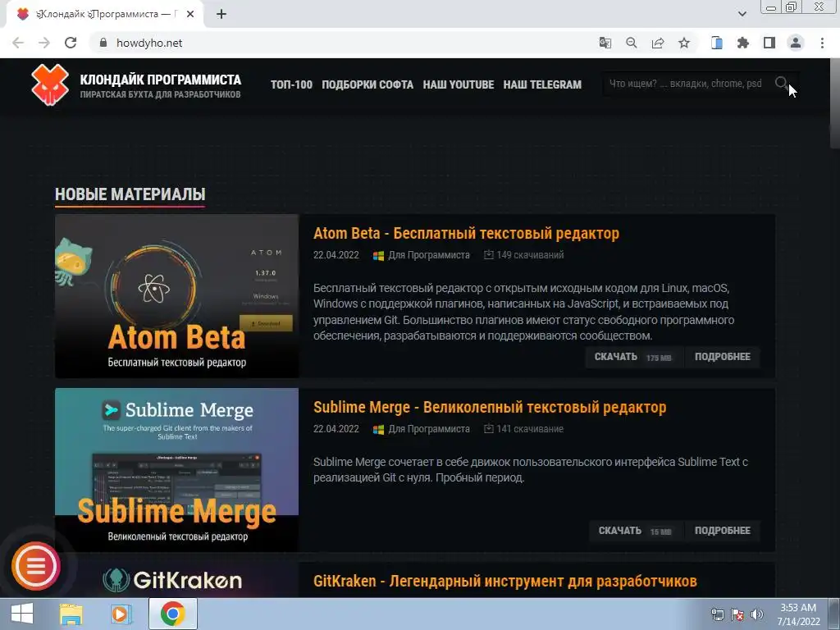Click the round orange floating menu button
The width and height of the screenshot is (840, 630).
pyautogui.click(x=36, y=566)
